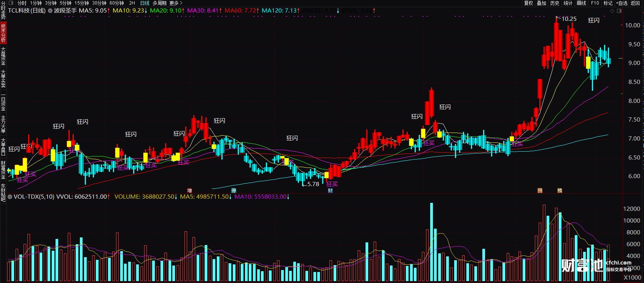Click the 复权 button
Image resolution: width=644 pixels, height=283 pixels.
pyautogui.click(x=529, y=3)
